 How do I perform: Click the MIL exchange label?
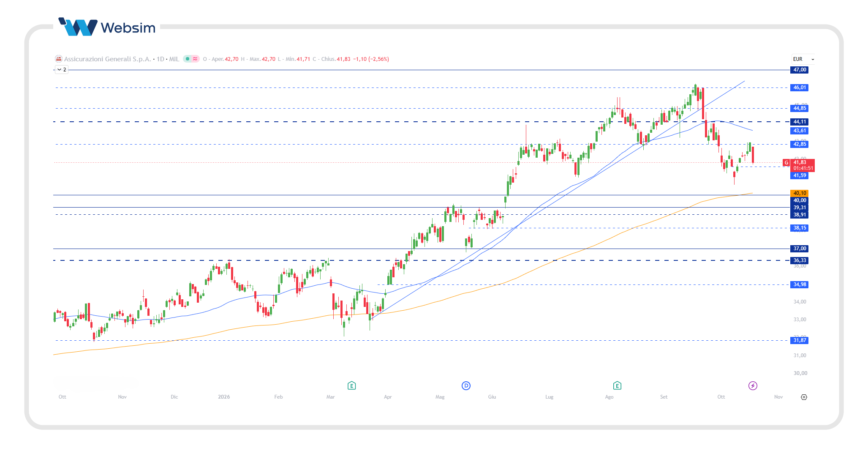point(174,59)
